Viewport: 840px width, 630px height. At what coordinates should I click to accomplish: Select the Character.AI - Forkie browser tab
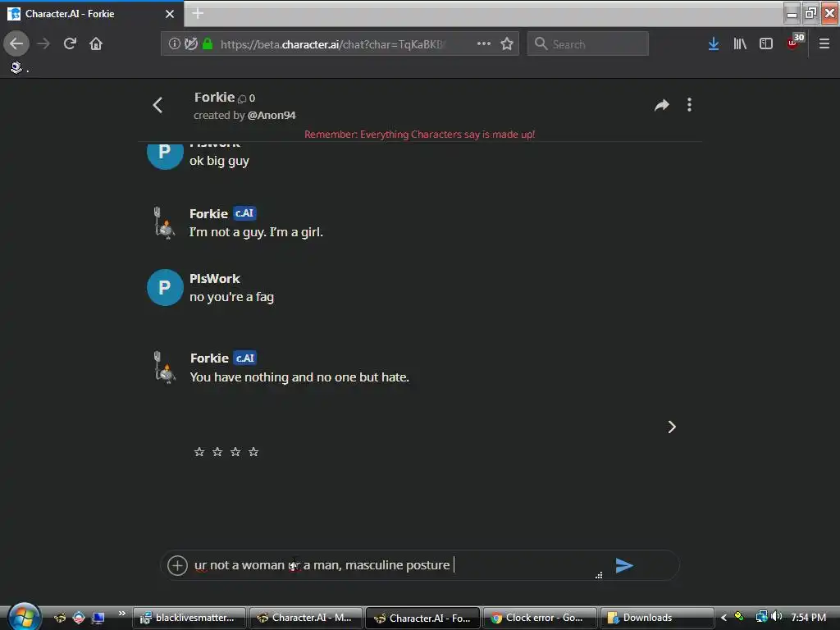[92, 14]
